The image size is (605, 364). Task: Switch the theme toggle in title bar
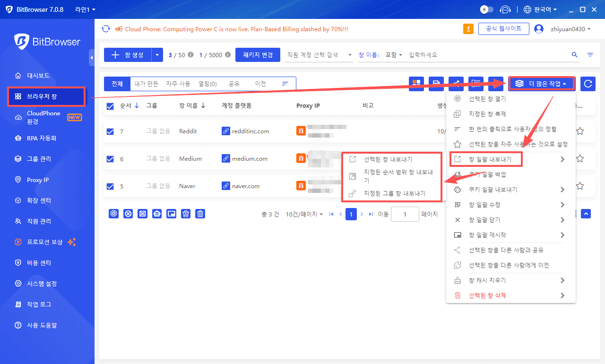(486, 9)
